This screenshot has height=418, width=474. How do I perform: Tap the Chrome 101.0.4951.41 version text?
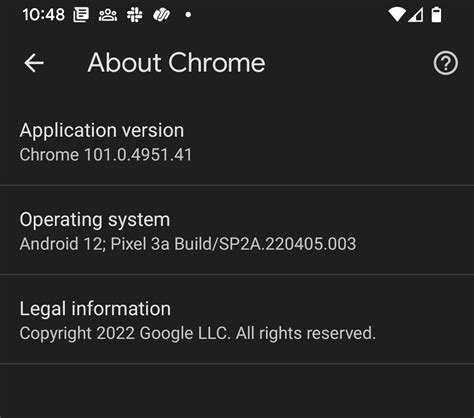point(106,155)
